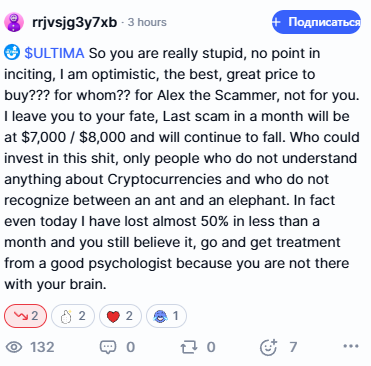This screenshot has height=366, width=371.
Task: Open the three-dots more options menu
Action: click(x=351, y=346)
